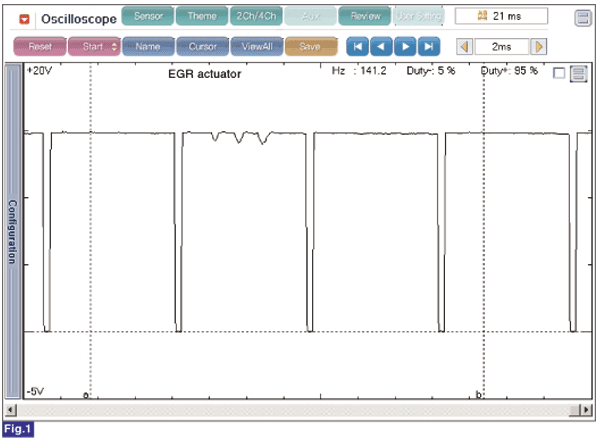Click the Duty-: 5 % readout
Image resolution: width=600 pixels, height=440 pixels.
431,71
